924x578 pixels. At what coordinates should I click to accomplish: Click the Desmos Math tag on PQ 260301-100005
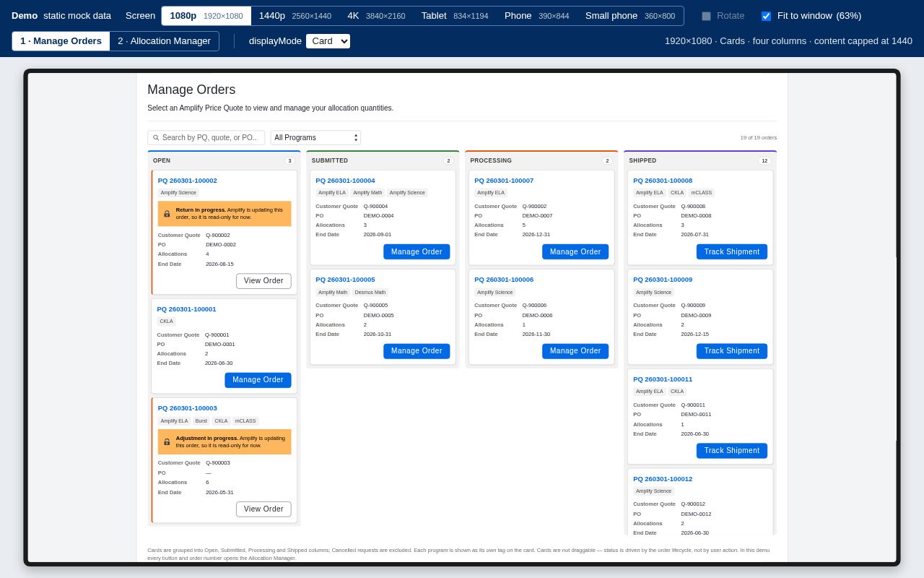tap(370, 293)
